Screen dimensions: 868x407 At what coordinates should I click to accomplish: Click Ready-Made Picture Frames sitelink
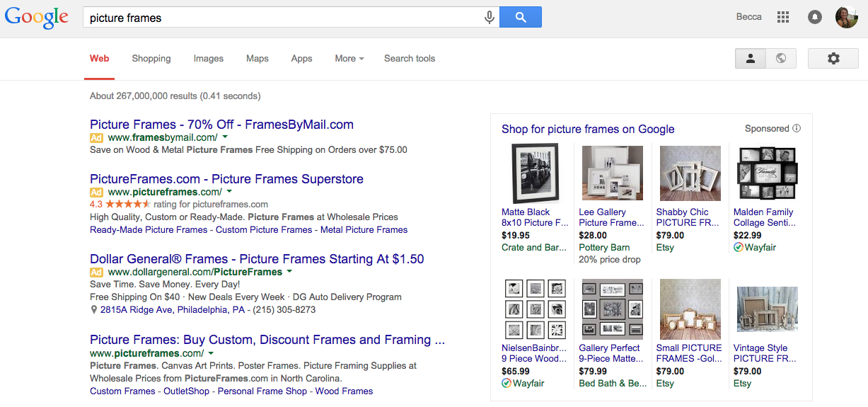(149, 229)
